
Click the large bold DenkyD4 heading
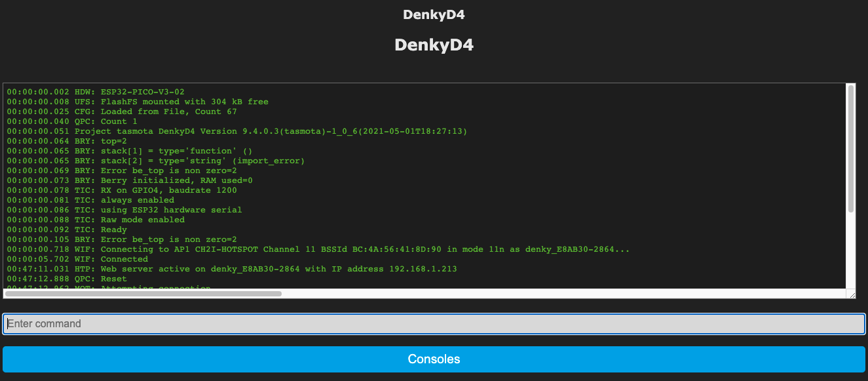point(434,45)
